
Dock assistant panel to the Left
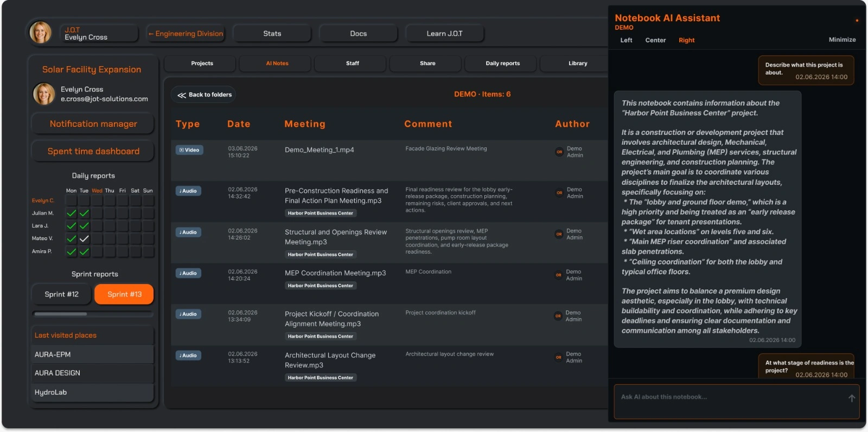[626, 40]
